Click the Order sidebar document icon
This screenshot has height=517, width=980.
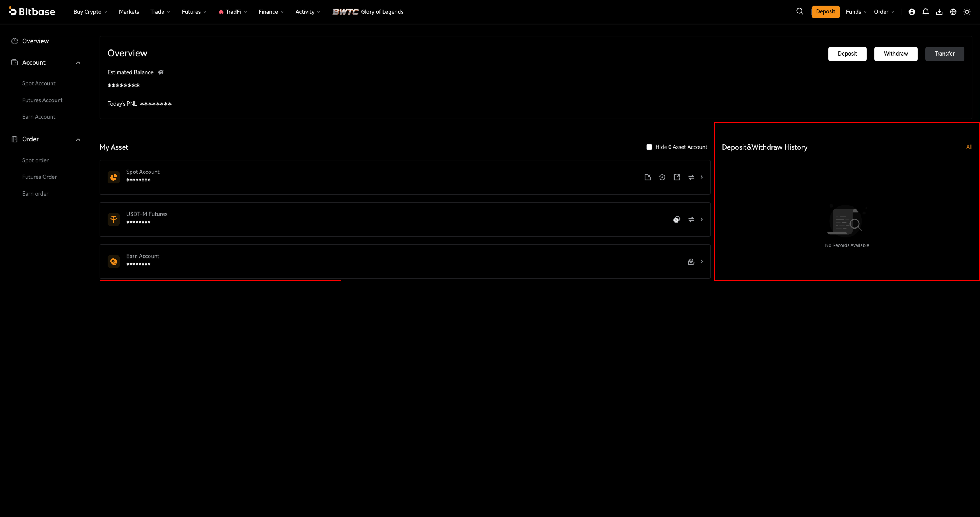click(x=15, y=139)
